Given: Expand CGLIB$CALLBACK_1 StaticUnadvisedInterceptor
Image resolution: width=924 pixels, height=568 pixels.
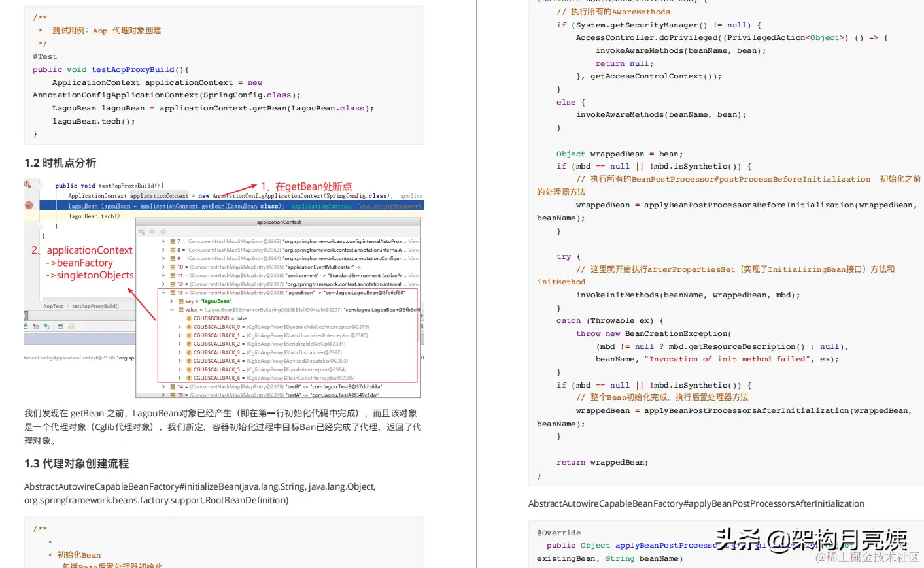Looking at the screenshot, I should pos(180,335).
